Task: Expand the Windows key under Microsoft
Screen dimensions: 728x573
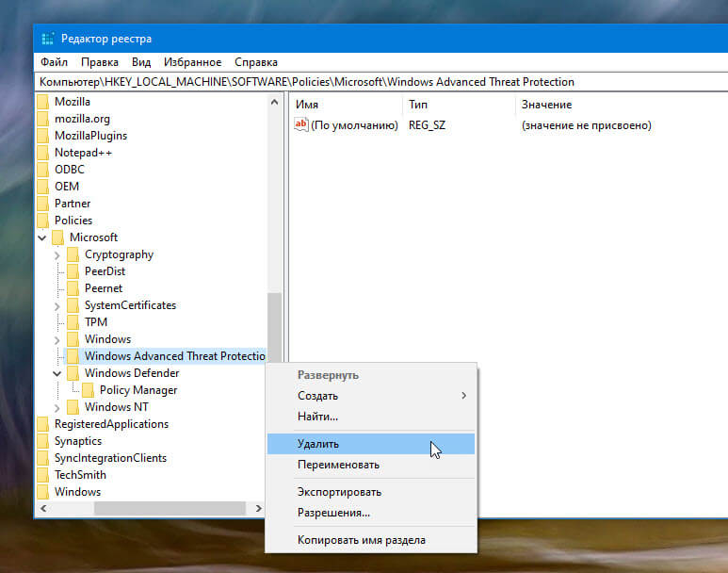Action: pos(57,340)
